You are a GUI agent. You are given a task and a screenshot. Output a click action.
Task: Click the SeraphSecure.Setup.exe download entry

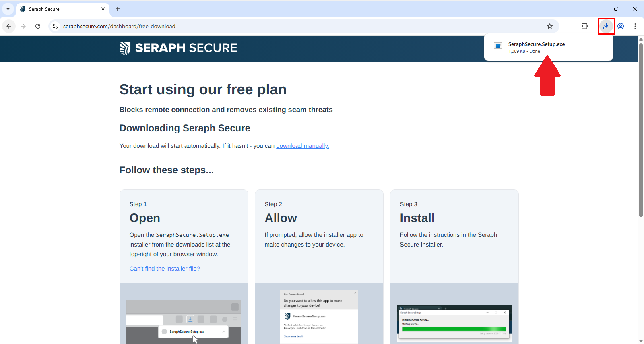548,47
